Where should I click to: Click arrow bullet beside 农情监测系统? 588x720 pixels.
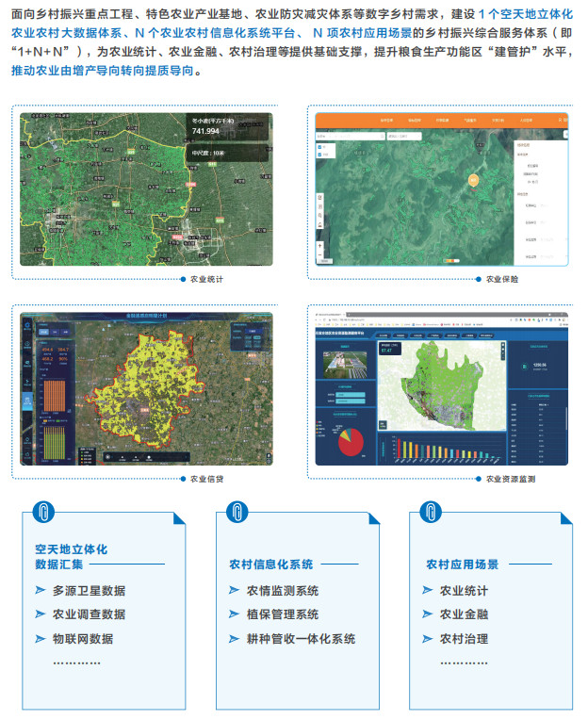tap(237, 591)
